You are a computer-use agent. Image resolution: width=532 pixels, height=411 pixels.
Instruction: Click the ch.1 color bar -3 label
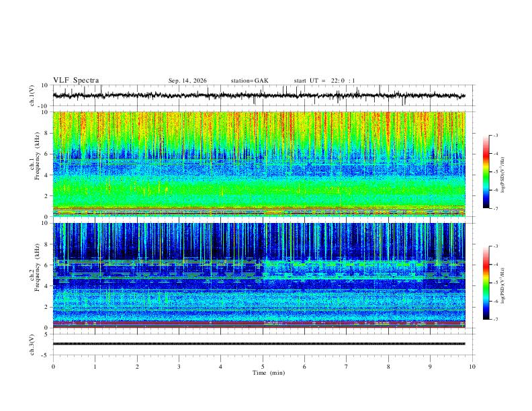click(495, 135)
